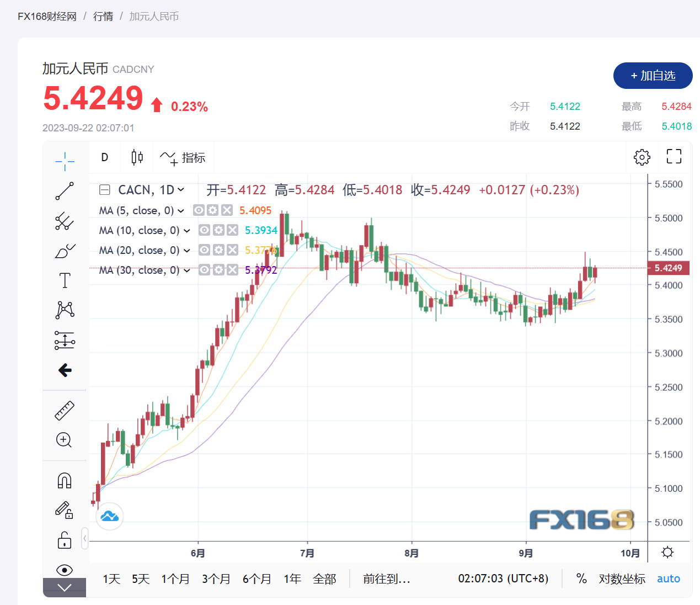Click the ruler measure tool

65,411
